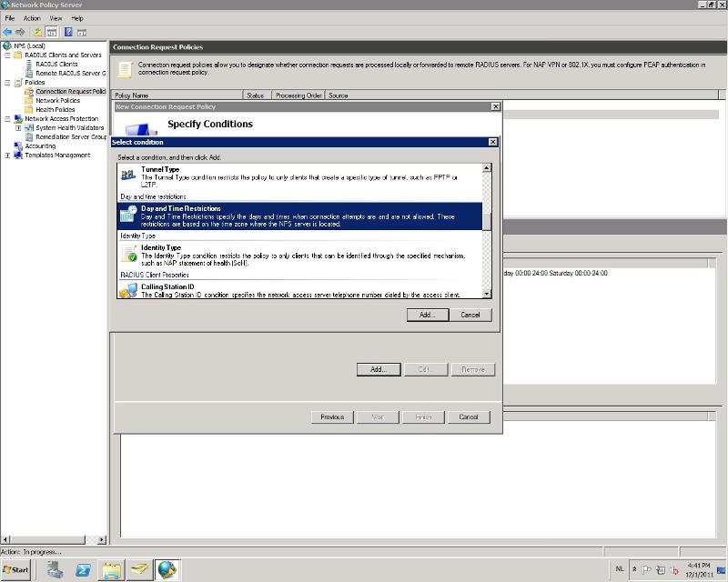Select Templates Management tree node
This screenshot has width=728, height=582.
57,155
